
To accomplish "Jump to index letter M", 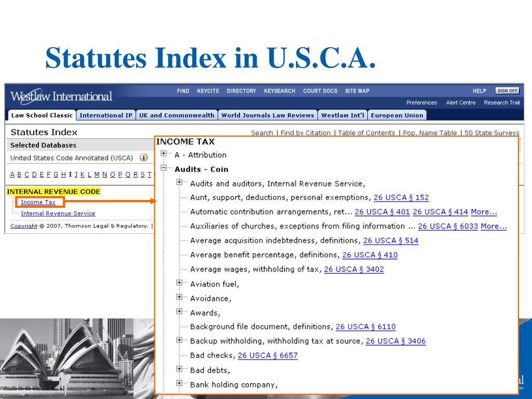I will pyautogui.click(x=97, y=175).
